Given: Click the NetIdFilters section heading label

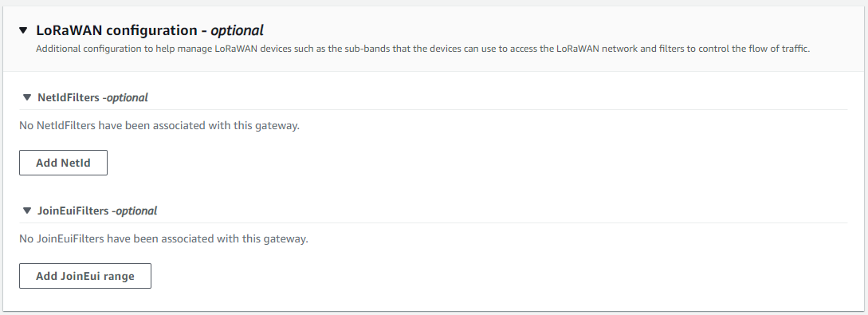Looking at the screenshot, I should [x=92, y=97].
